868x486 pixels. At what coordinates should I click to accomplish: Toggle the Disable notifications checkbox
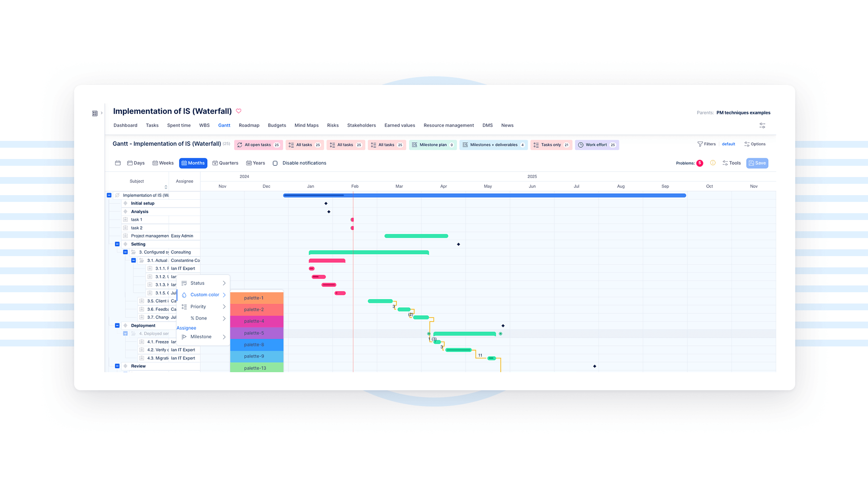pyautogui.click(x=275, y=163)
